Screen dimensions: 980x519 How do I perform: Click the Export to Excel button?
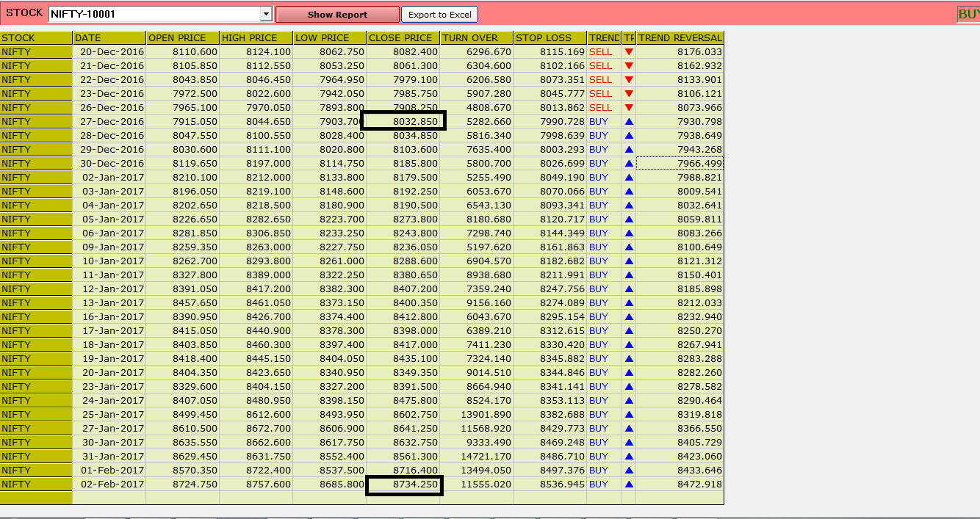coord(440,14)
